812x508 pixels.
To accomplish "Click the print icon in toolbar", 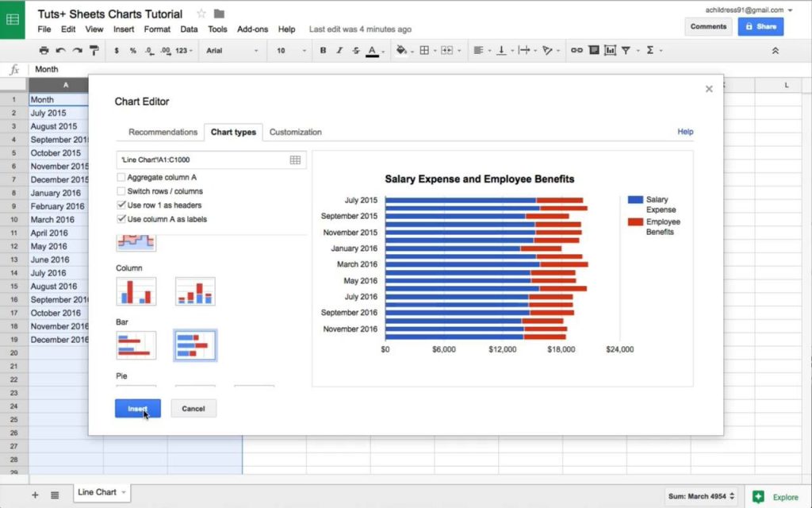I will pos(44,50).
